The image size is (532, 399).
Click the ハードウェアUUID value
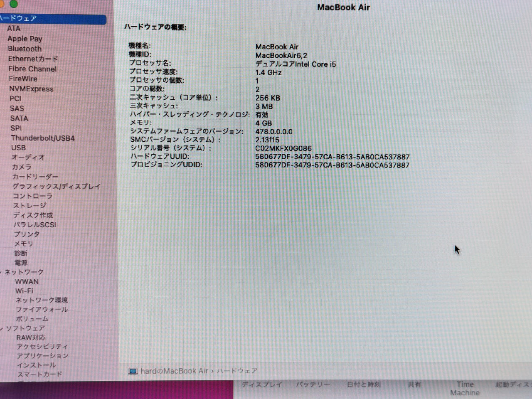point(332,157)
